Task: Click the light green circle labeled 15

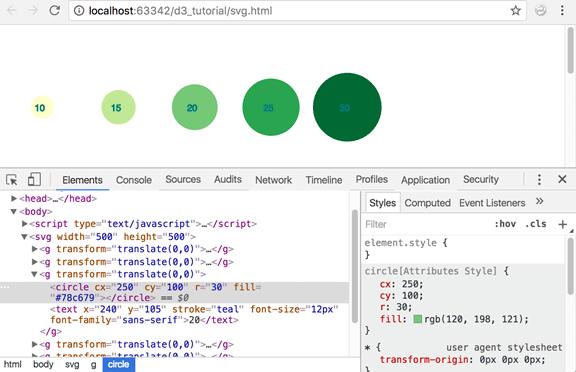Action: coord(119,107)
